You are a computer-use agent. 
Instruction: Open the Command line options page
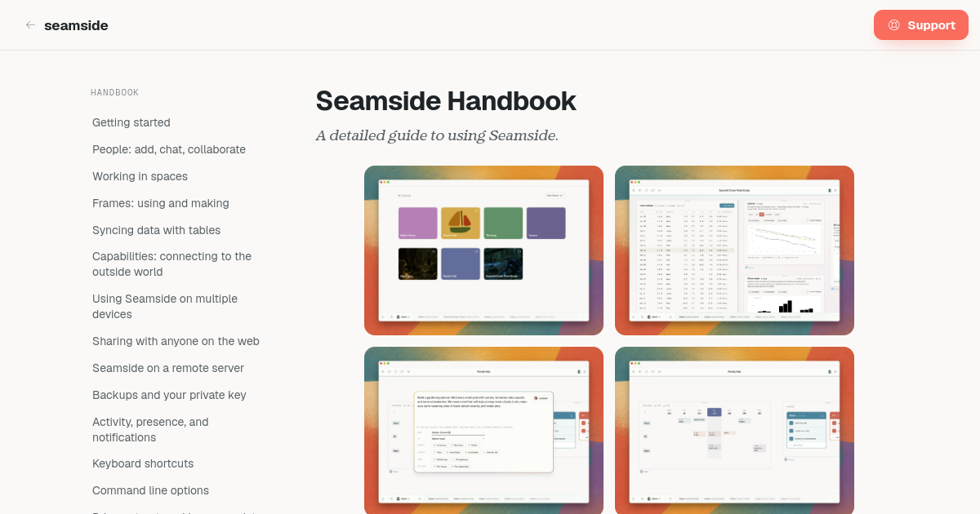[x=150, y=490]
